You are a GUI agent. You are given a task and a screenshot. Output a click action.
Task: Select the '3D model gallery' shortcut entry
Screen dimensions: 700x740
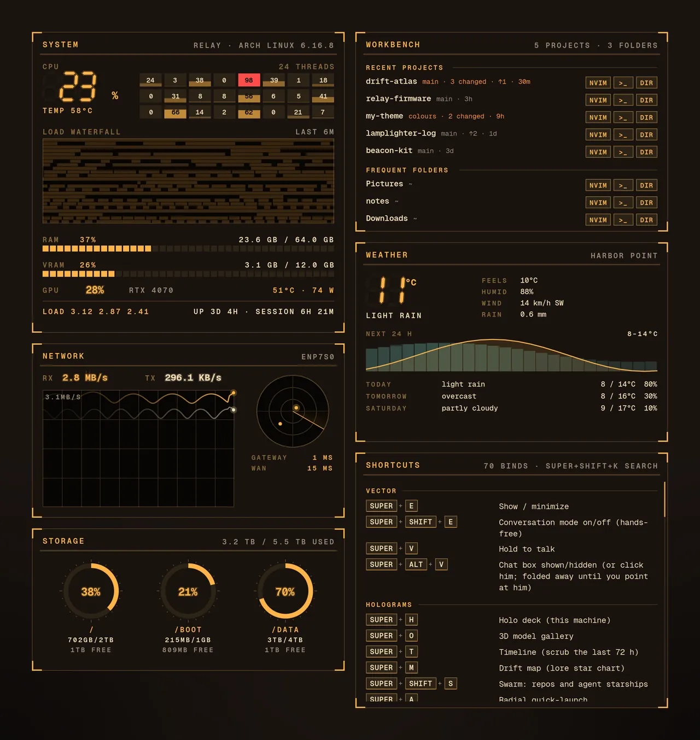(x=536, y=636)
